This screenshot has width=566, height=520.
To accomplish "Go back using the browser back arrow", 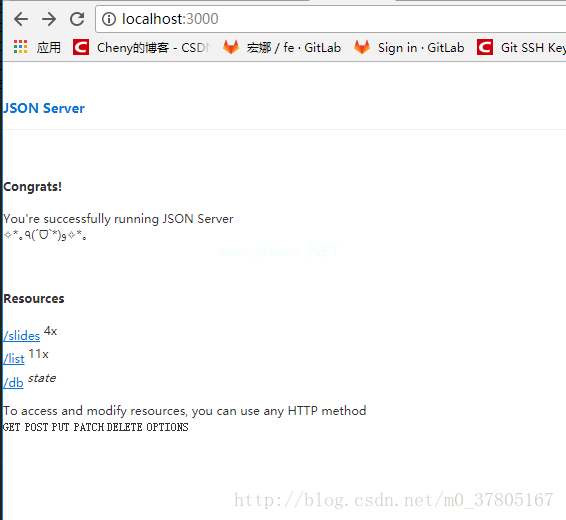I will pyautogui.click(x=21, y=19).
